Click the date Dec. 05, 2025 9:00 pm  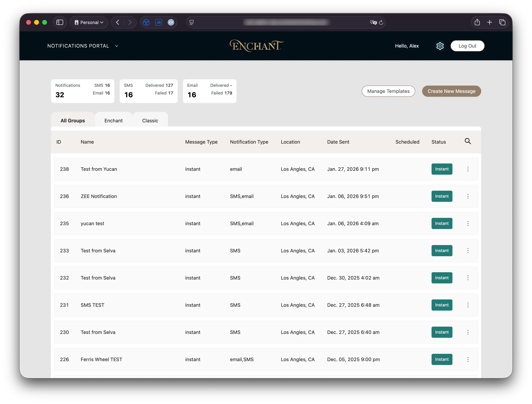point(353,359)
